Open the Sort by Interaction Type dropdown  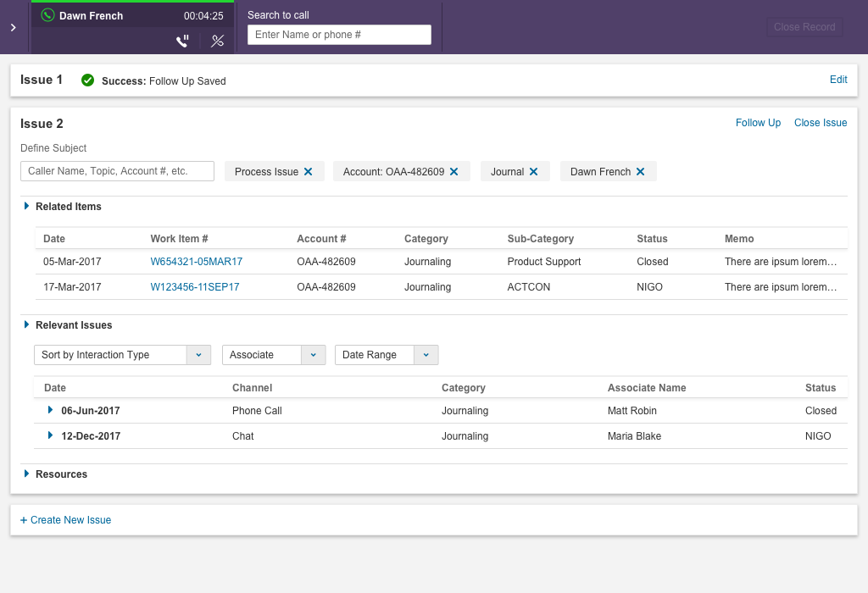coord(122,355)
